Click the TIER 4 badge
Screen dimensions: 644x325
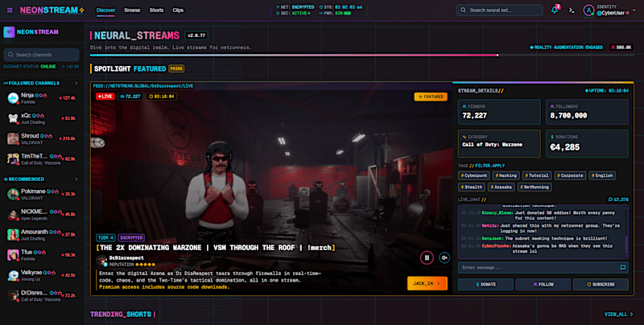tap(105, 237)
